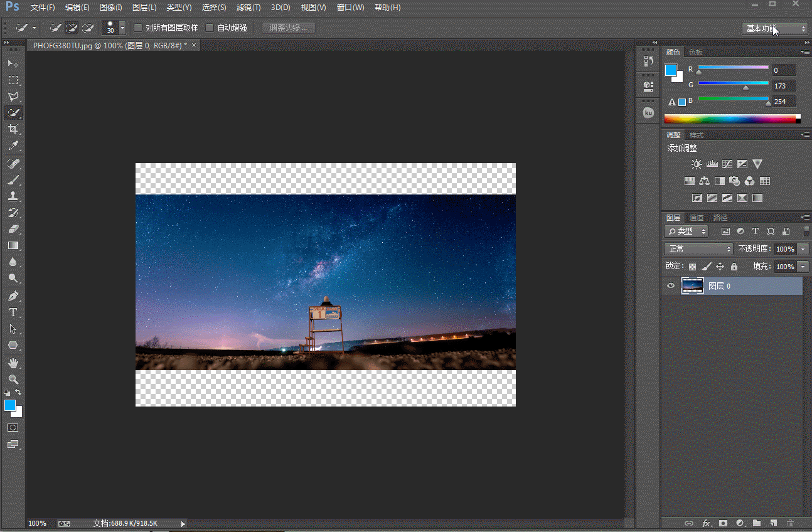This screenshot has height=532, width=812.
Task: Switch to the 通道 tab
Action: pos(697,218)
